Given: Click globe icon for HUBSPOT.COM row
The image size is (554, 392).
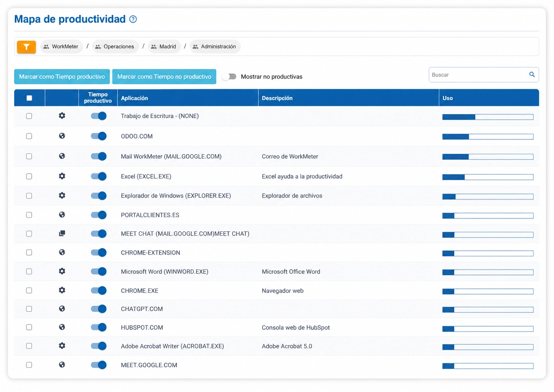Looking at the screenshot, I should point(62,327).
